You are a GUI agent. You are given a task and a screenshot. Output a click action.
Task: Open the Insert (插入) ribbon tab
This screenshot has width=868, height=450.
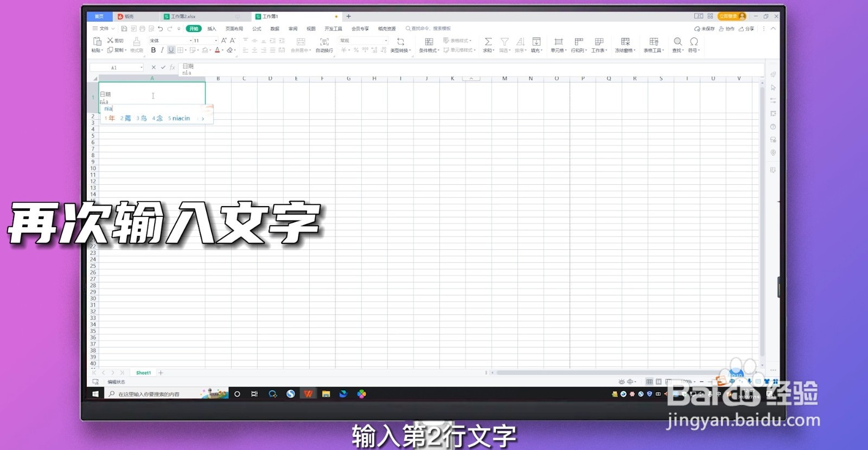212,29
